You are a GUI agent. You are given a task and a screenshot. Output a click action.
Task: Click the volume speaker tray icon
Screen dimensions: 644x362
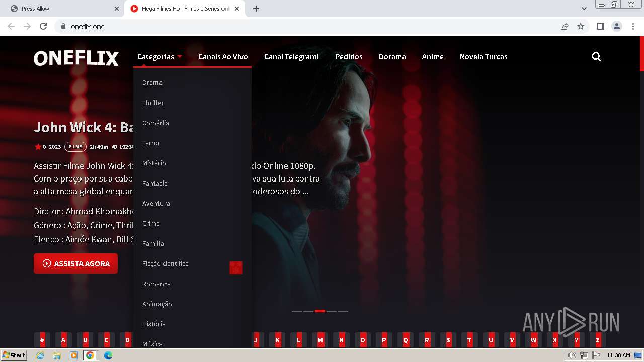point(572,355)
